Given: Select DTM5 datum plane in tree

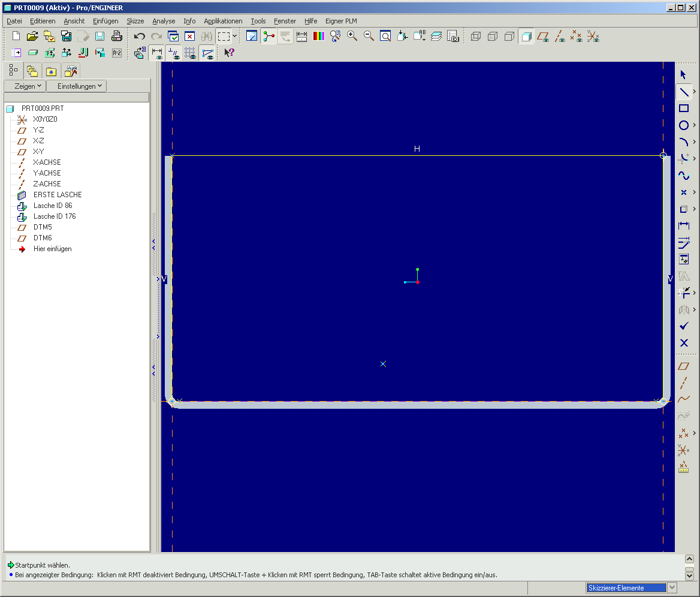Looking at the screenshot, I should tap(43, 227).
